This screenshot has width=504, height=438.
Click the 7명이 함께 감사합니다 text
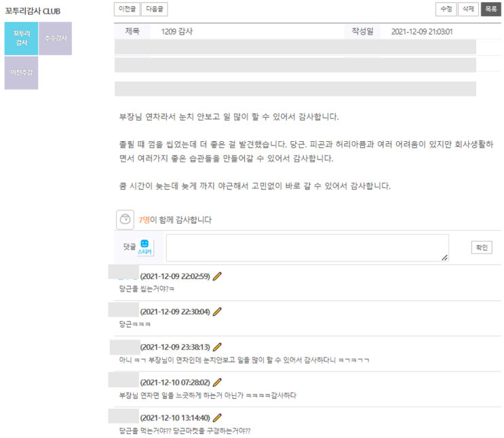[x=175, y=220]
